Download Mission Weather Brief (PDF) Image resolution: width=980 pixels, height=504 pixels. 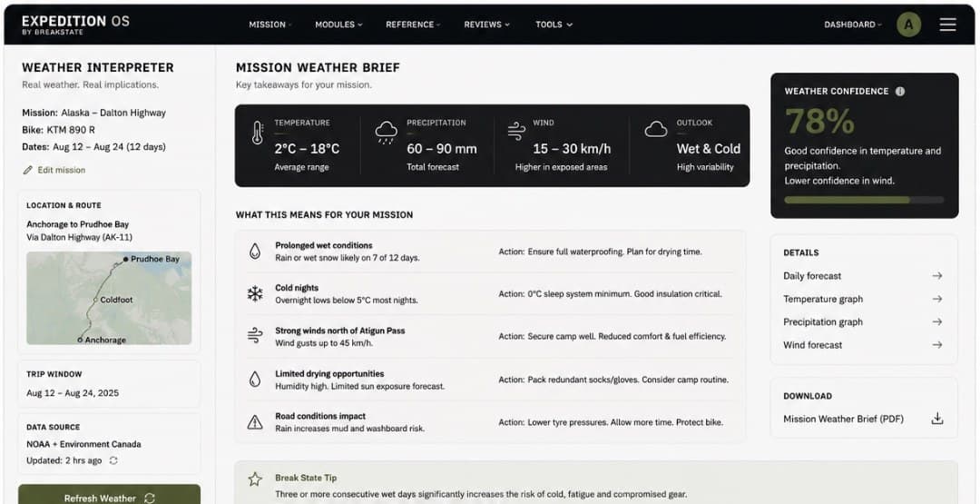[863, 419]
